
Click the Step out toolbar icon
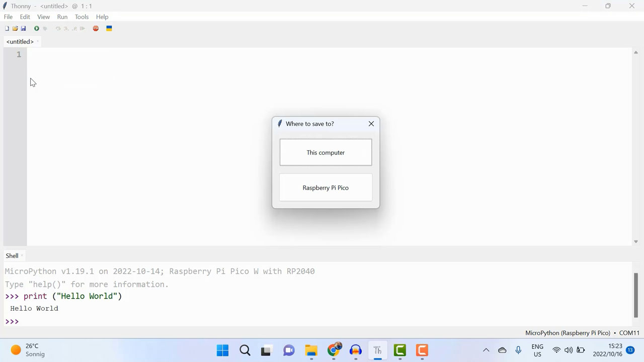(74, 29)
